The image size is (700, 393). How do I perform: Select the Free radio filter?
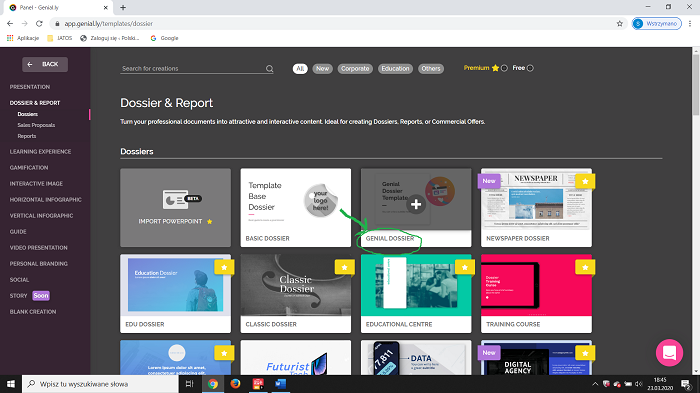click(x=530, y=68)
